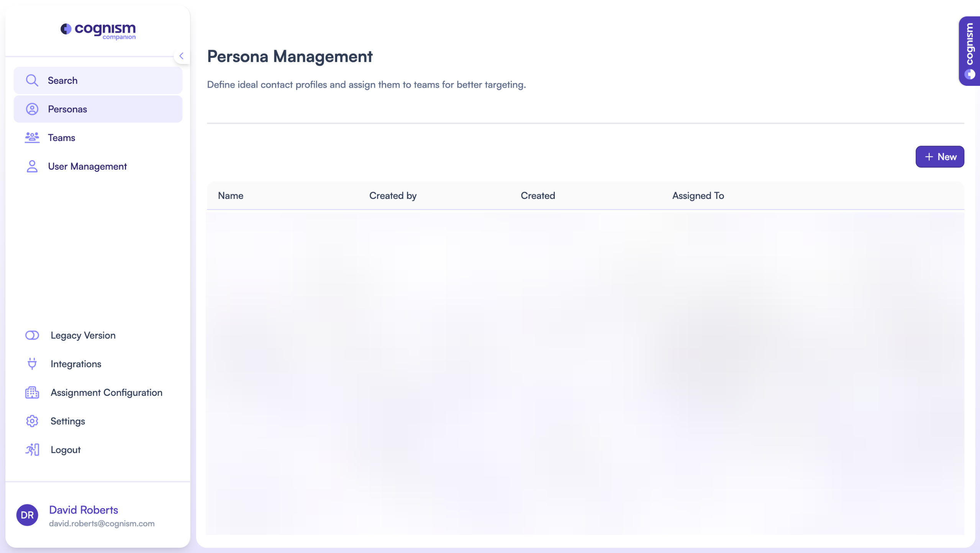Click the Created by column header

pyautogui.click(x=393, y=195)
